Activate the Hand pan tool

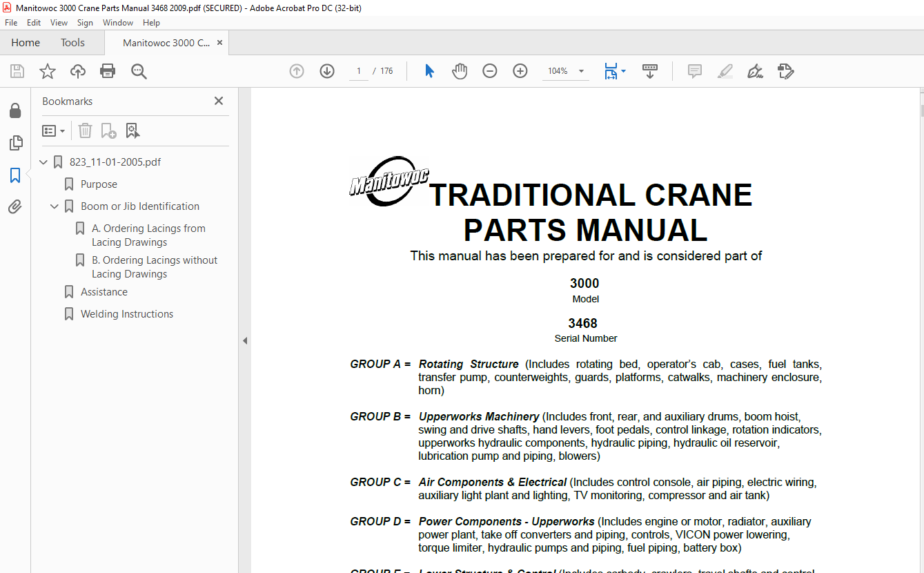[460, 71]
